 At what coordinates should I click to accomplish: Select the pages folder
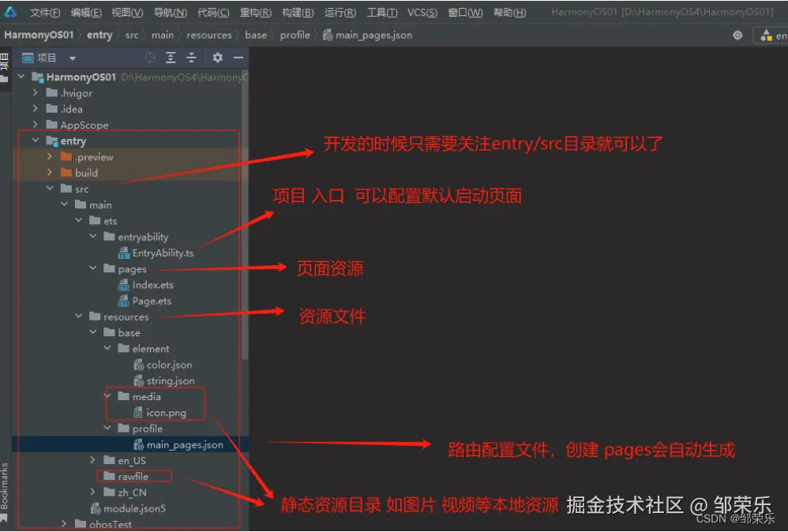tap(125, 269)
